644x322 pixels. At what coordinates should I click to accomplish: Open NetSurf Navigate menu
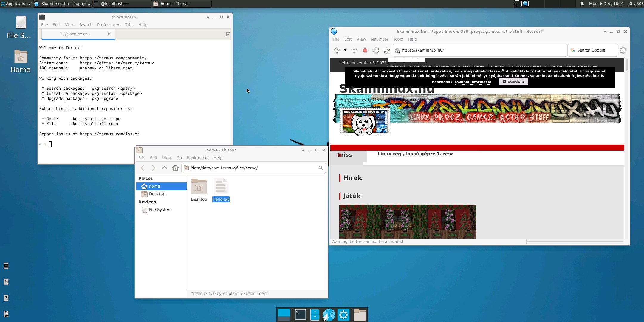click(380, 39)
